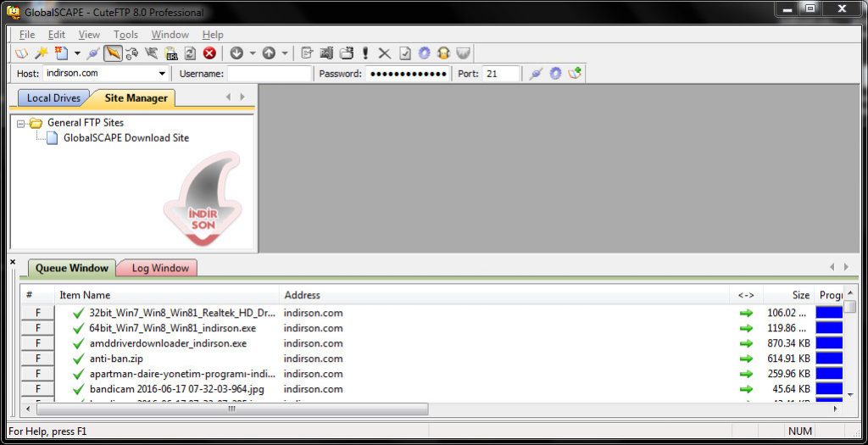The image size is (868, 445).
Task: Switch to the Queue Window tab
Action: [x=72, y=268]
